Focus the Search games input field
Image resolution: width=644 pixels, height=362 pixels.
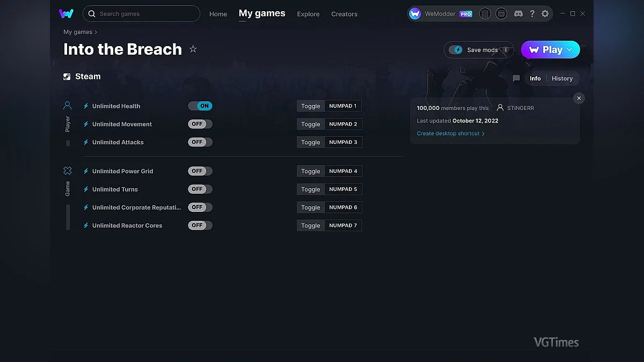pyautogui.click(x=142, y=14)
